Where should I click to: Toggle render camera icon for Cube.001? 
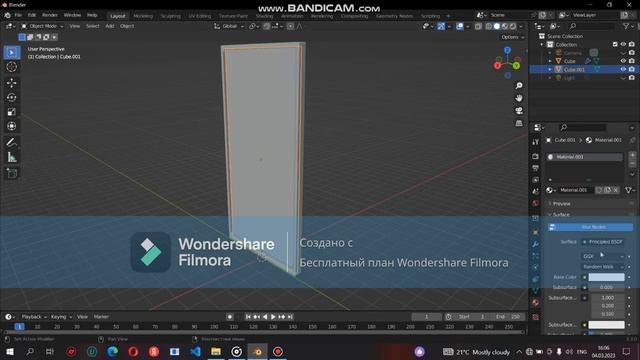click(632, 69)
